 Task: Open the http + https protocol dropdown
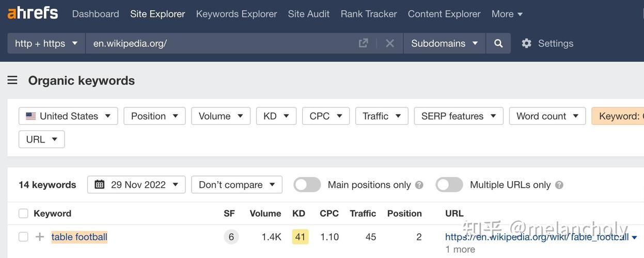[46, 43]
